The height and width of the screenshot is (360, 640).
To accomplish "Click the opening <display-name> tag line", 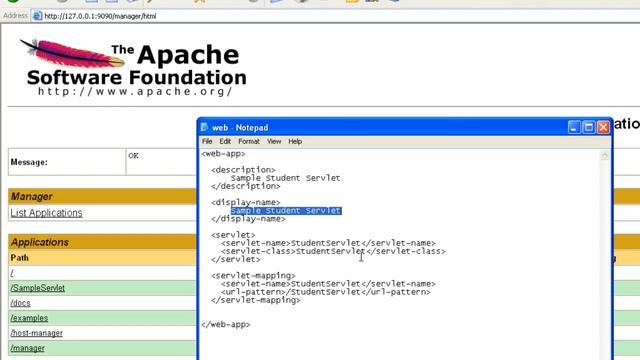I will click(x=246, y=202).
